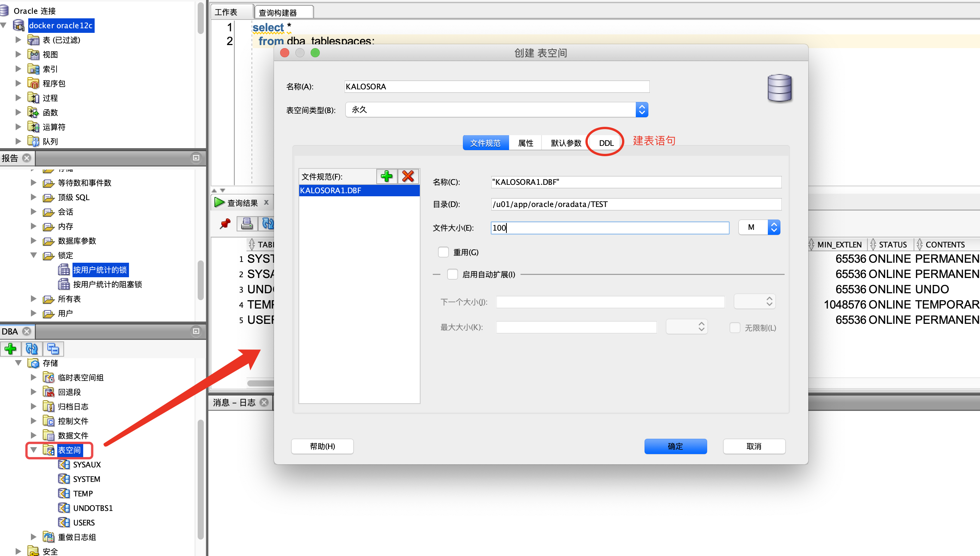Minimize the DBA panel

coord(196,331)
